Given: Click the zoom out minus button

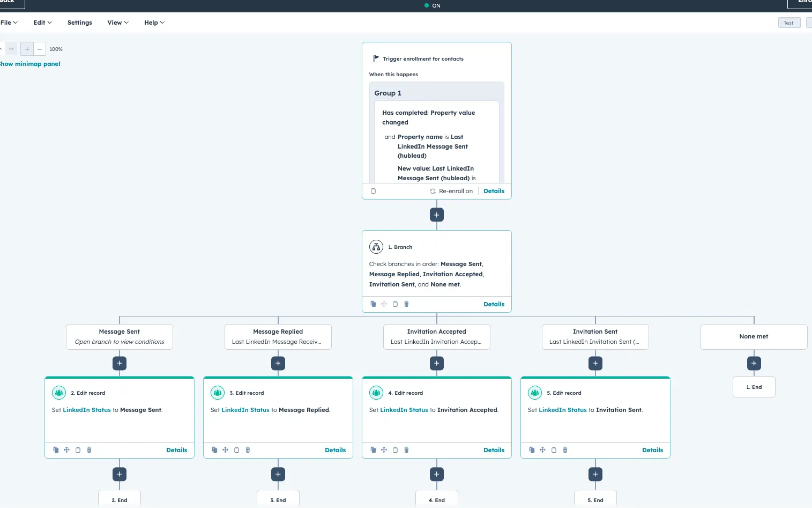Looking at the screenshot, I should pyautogui.click(x=39, y=49).
